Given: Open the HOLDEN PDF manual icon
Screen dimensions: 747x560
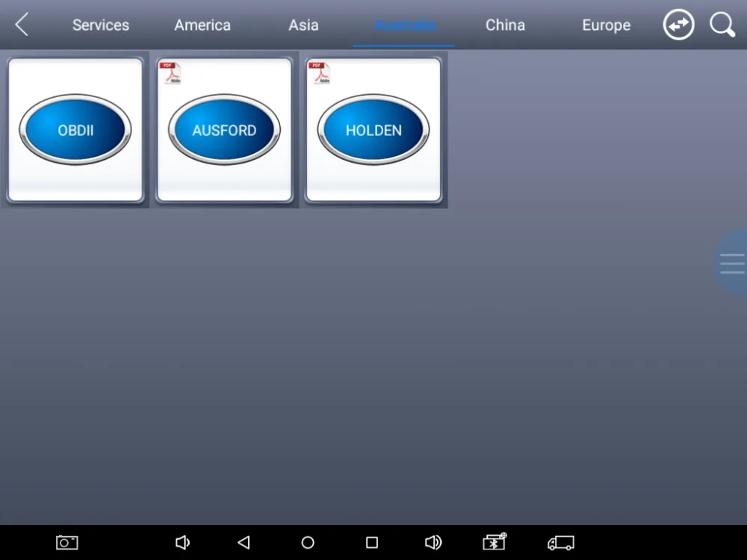Looking at the screenshot, I should tap(320, 73).
